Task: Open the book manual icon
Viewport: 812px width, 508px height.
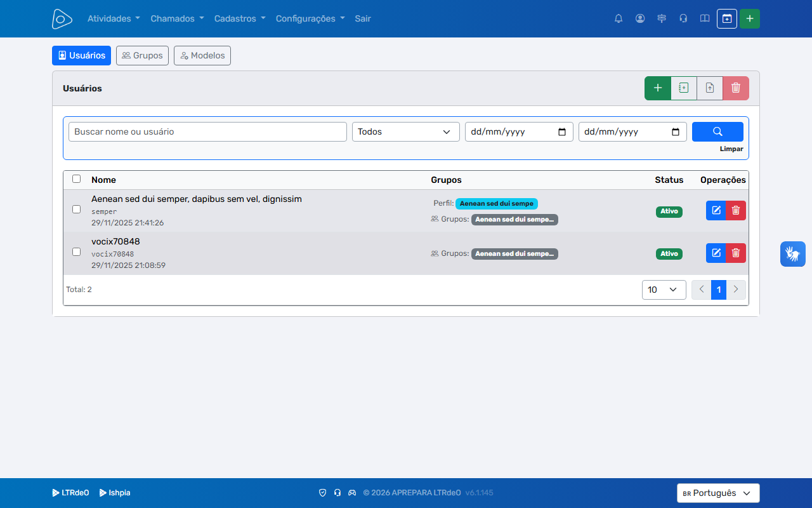Action: coord(705,18)
